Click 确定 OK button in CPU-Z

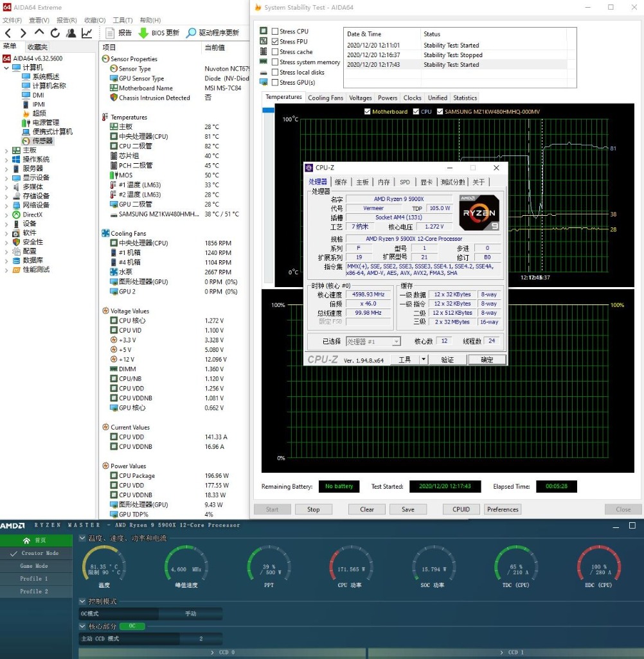487,360
